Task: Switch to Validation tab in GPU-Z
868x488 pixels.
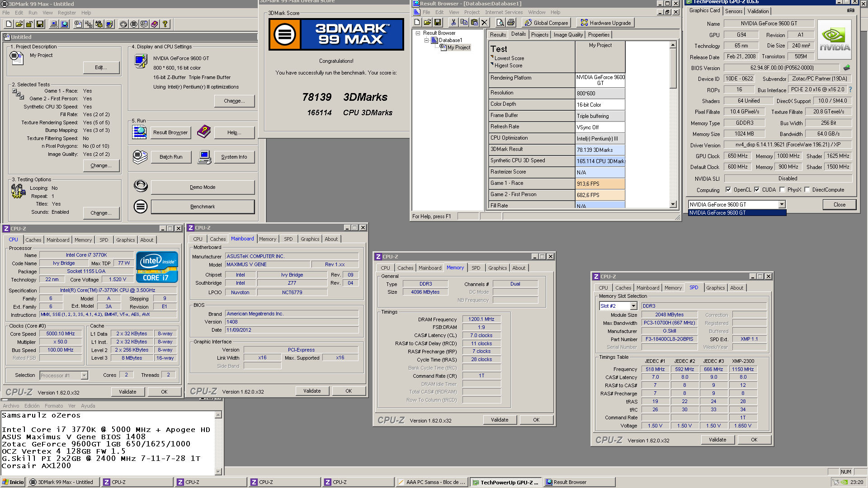Action: tap(758, 11)
